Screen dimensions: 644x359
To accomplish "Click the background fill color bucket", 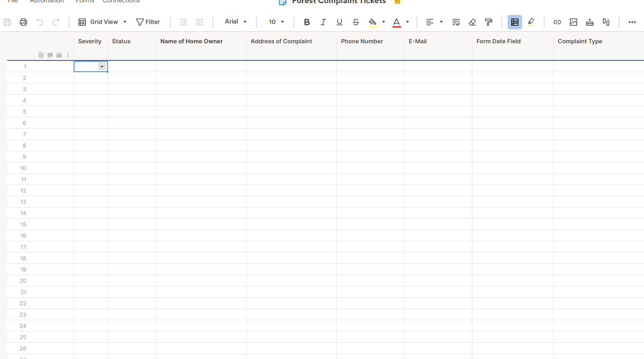I will click(x=373, y=22).
